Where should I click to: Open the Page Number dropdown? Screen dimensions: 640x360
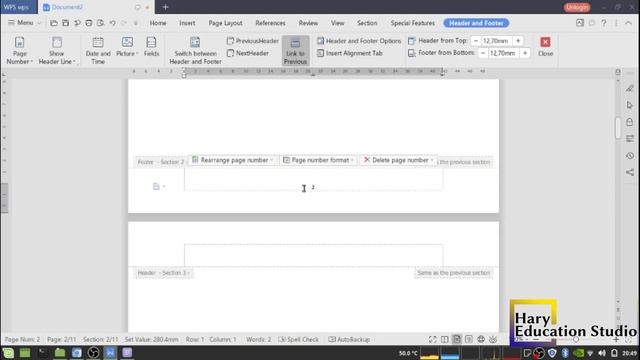point(20,50)
